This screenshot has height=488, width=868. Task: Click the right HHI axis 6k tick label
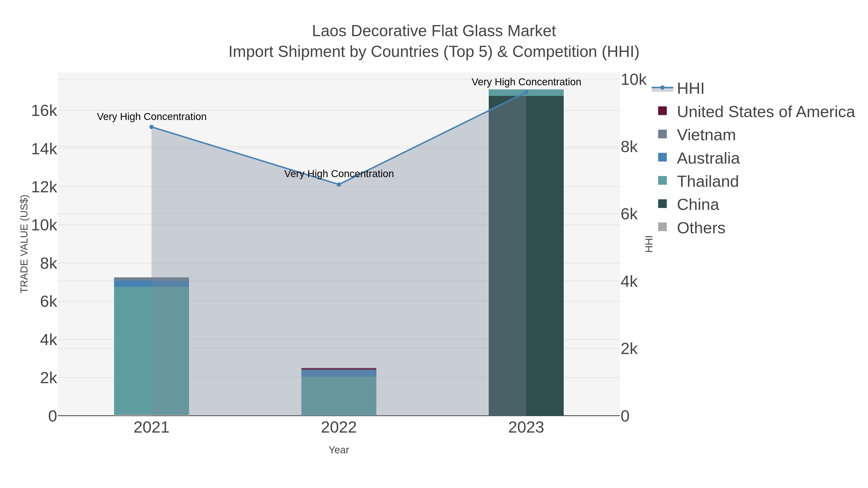[629, 214]
